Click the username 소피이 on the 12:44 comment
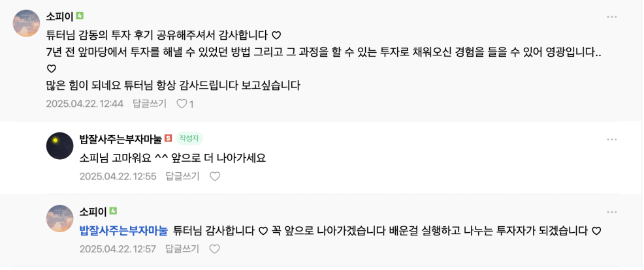Screen dimensions: 644x270 [x=59, y=16]
